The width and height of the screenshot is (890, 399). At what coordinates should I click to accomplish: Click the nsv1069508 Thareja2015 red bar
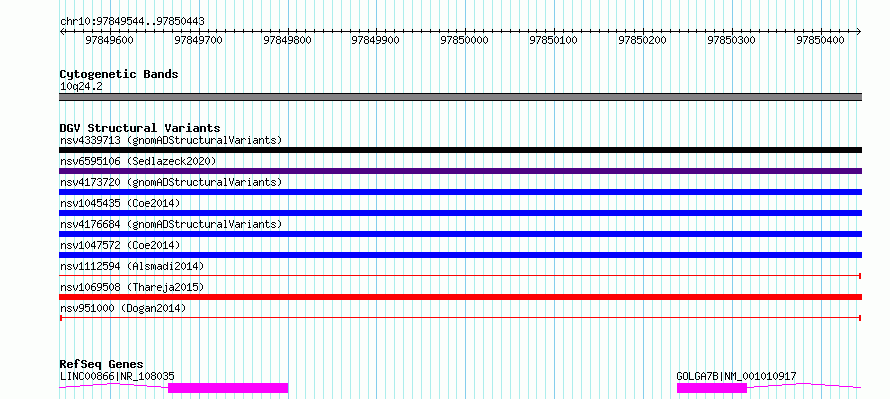coord(460,297)
